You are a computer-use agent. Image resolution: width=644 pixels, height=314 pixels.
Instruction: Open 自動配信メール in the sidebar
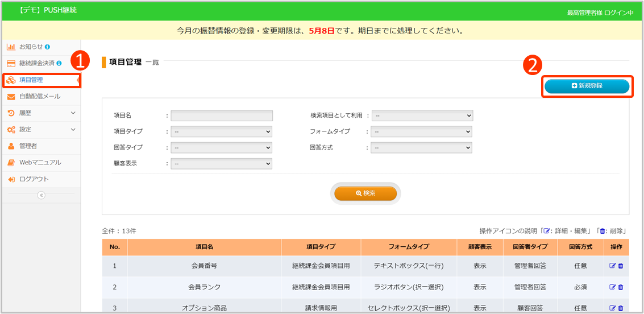point(40,97)
